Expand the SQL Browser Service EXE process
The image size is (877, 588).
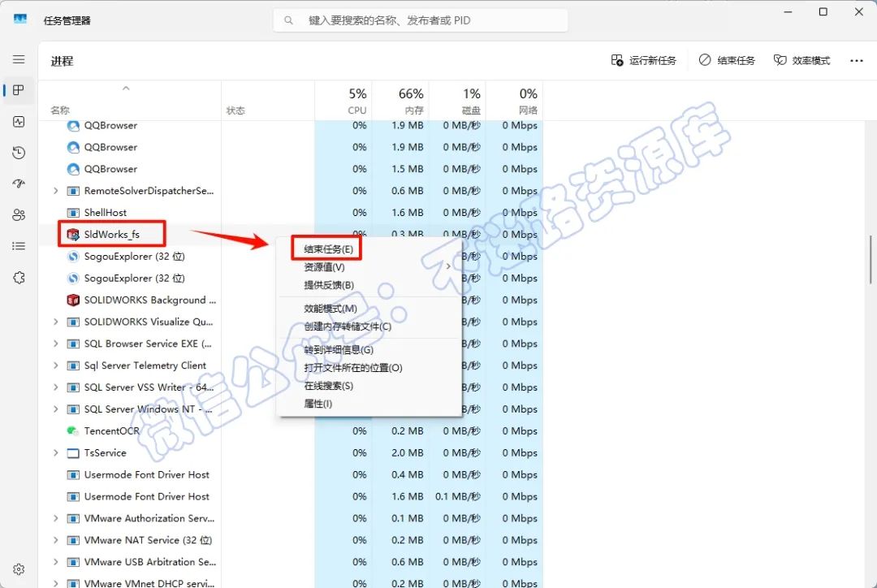55,344
